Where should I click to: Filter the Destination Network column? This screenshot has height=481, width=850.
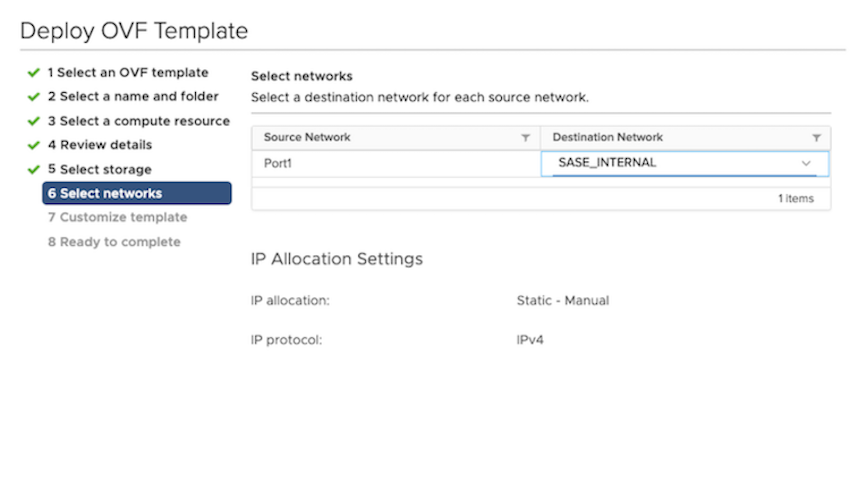[816, 138]
